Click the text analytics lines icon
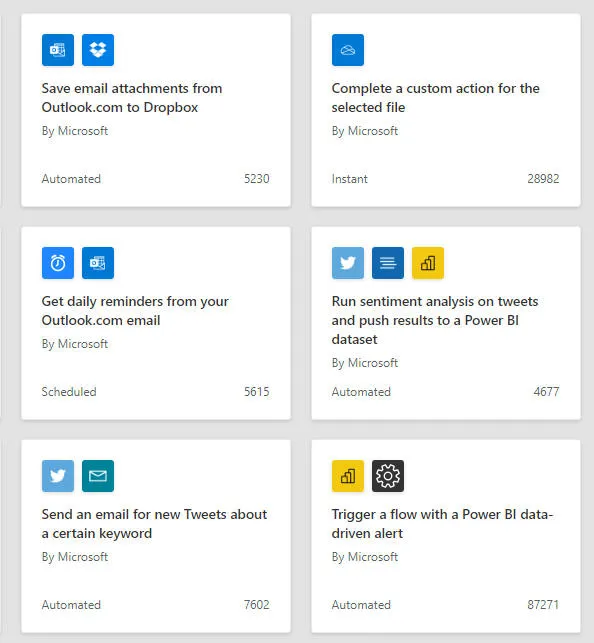This screenshot has height=643, width=594. pyautogui.click(x=388, y=263)
